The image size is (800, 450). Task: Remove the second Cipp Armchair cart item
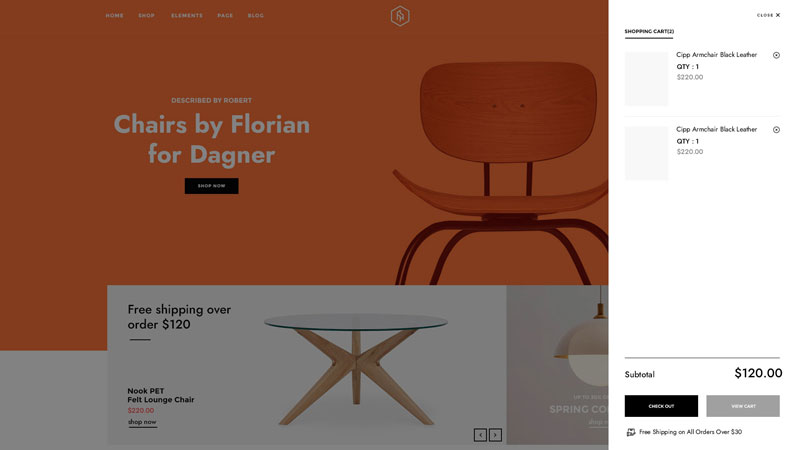click(x=776, y=130)
